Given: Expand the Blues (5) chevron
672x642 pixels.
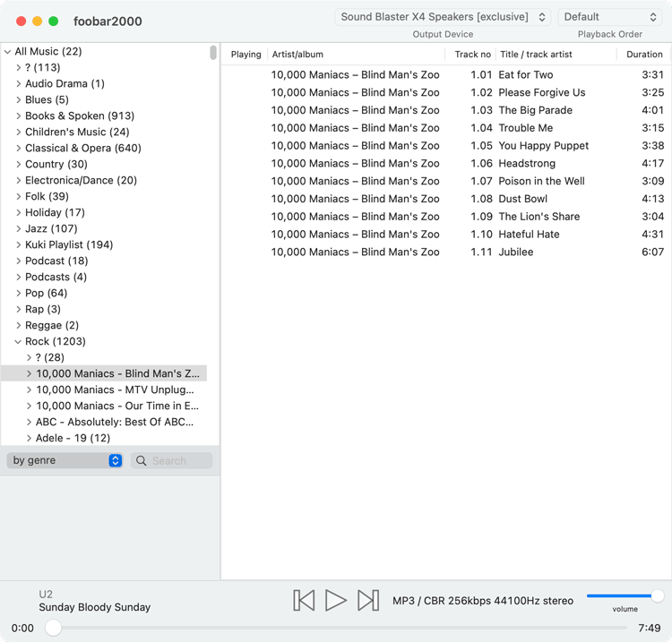Looking at the screenshot, I should (19, 99).
